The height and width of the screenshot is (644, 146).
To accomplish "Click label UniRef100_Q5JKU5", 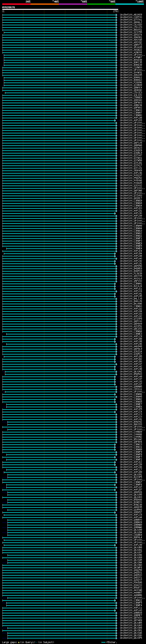I will 131,47.
